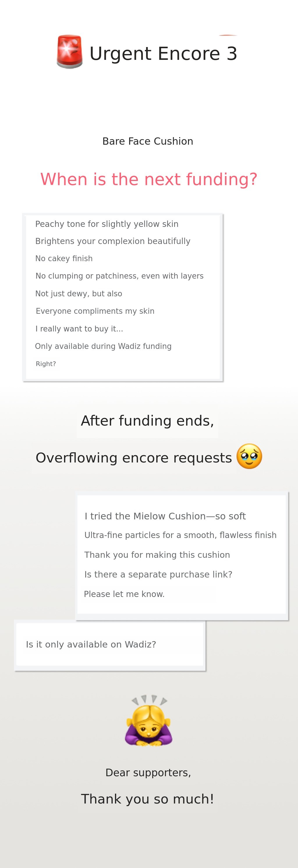Click the pink "When is the next funding?" headline
The image size is (298, 868).
point(149,179)
